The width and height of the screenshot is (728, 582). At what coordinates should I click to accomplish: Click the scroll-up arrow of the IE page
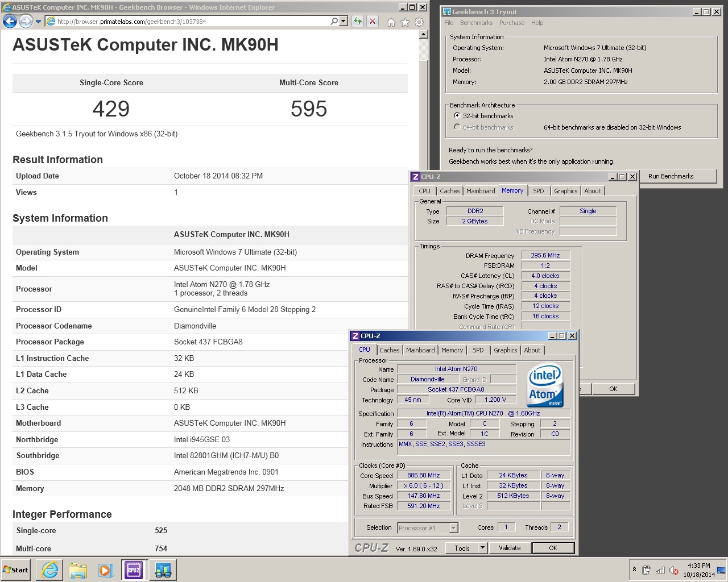coord(423,34)
